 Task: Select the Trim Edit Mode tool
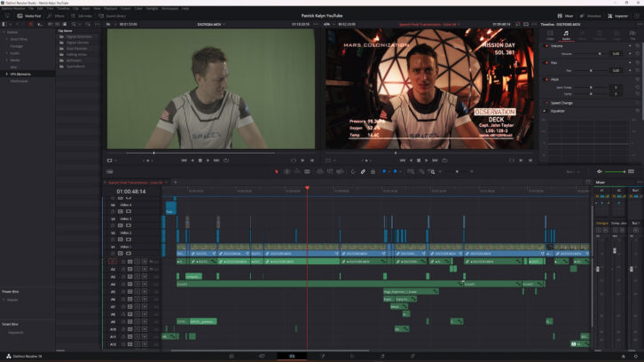[x=287, y=172]
